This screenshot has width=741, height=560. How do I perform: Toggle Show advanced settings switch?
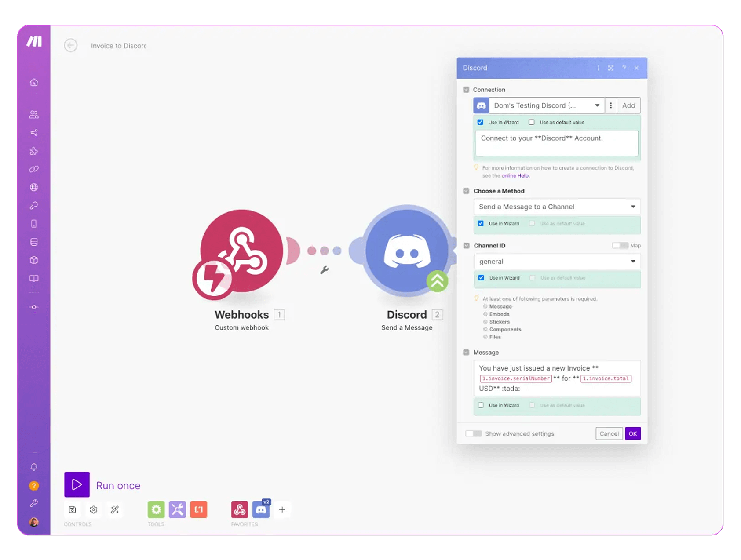pos(474,433)
